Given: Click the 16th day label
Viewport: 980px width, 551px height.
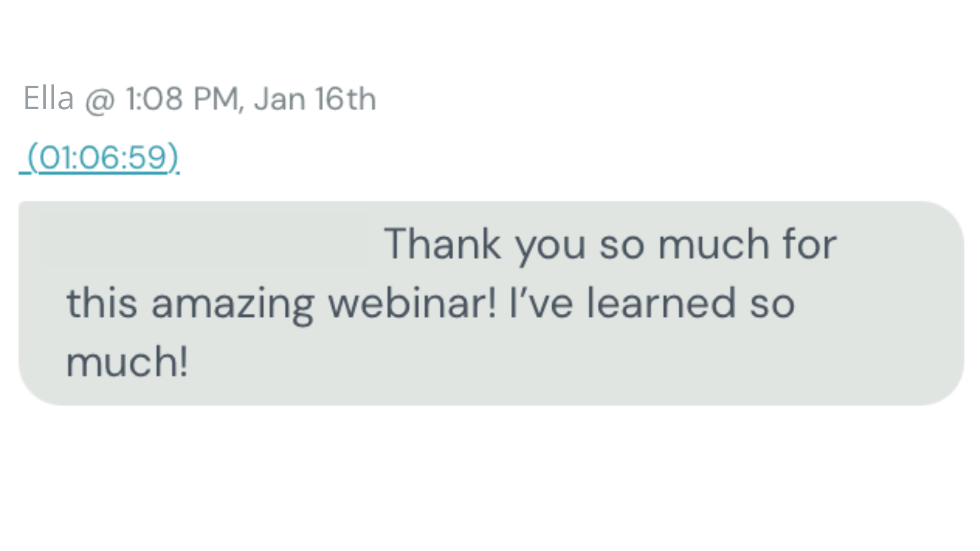Looking at the screenshot, I should [x=346, y=98].
